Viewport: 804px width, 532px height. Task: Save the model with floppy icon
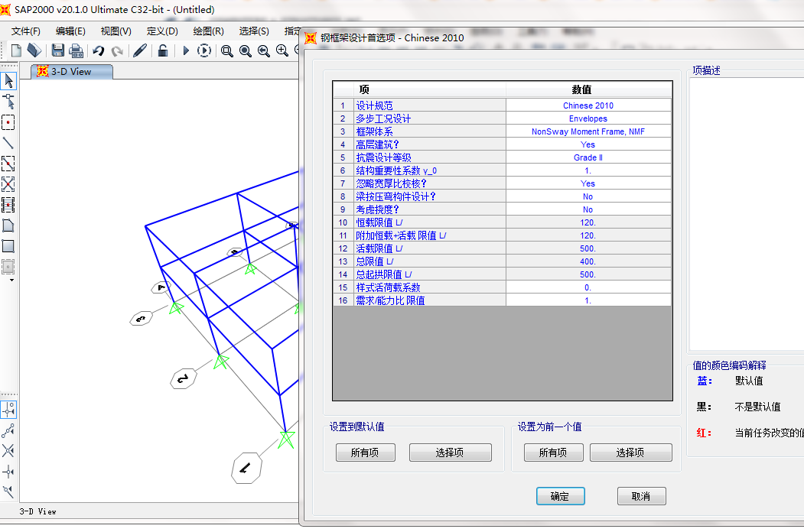pyautogui.click(x=58, y=50)
